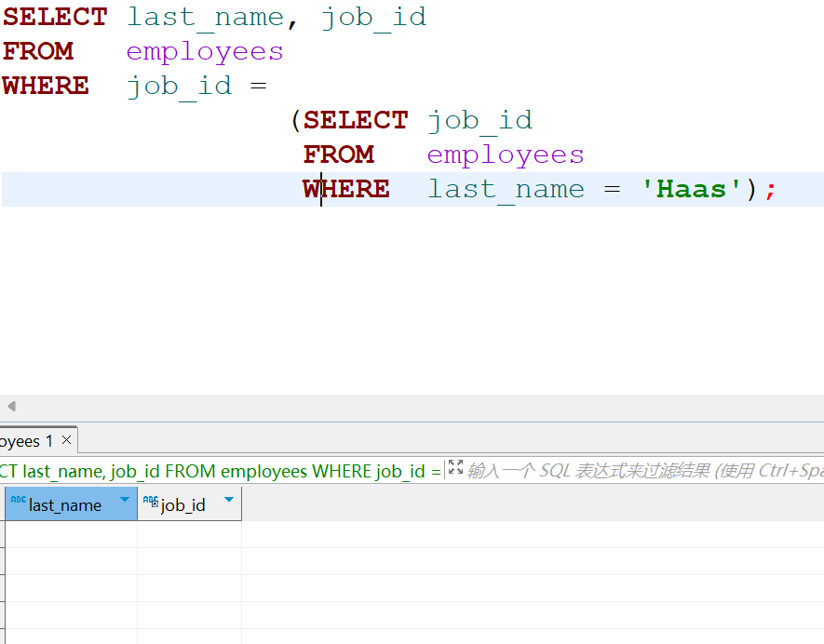Click the horizontal scrollbar left arrow

(x=11, y=407)
